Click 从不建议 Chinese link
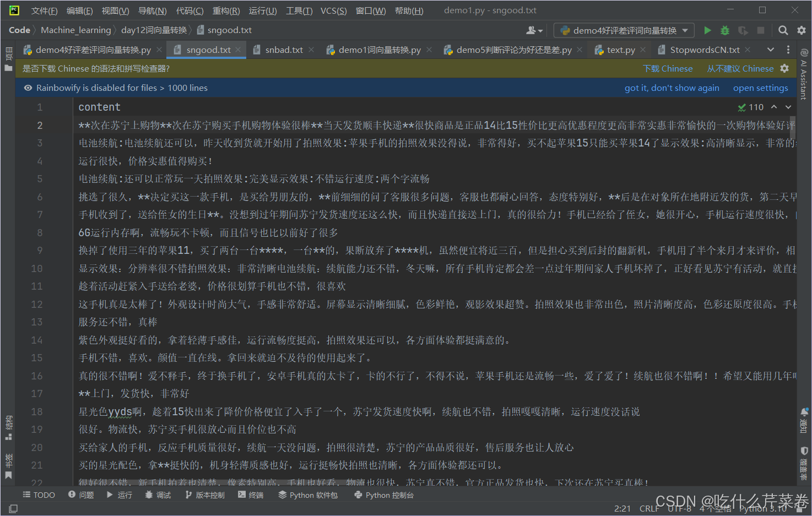Viewport: 812px width, 516px height. point(740,68)
